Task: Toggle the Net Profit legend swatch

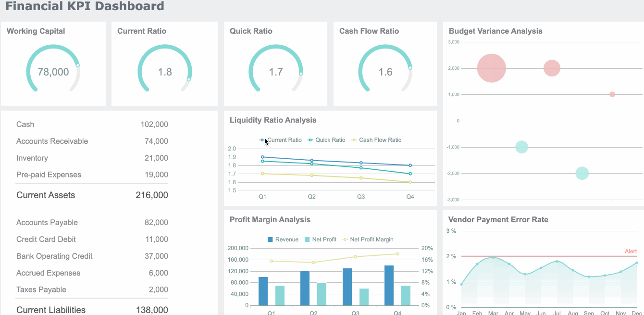Action: tap(321, 239)
